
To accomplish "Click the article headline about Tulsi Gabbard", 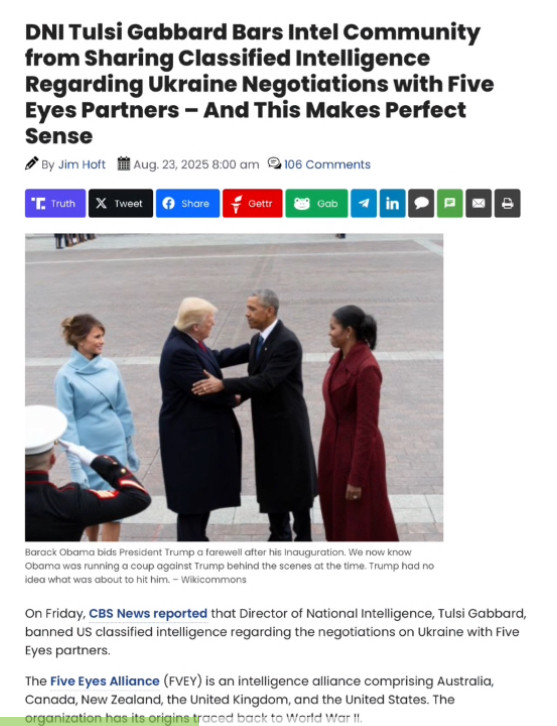I will (259, 84).
